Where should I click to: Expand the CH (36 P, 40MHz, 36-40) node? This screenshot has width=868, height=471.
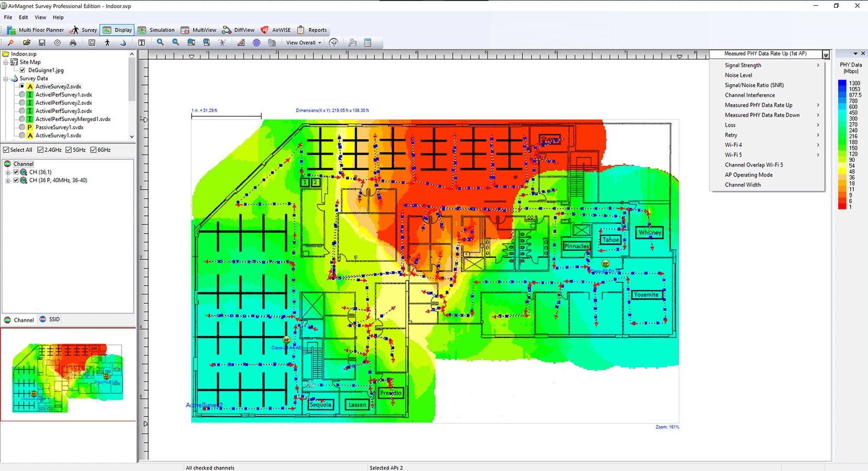[x=8, y=180]
